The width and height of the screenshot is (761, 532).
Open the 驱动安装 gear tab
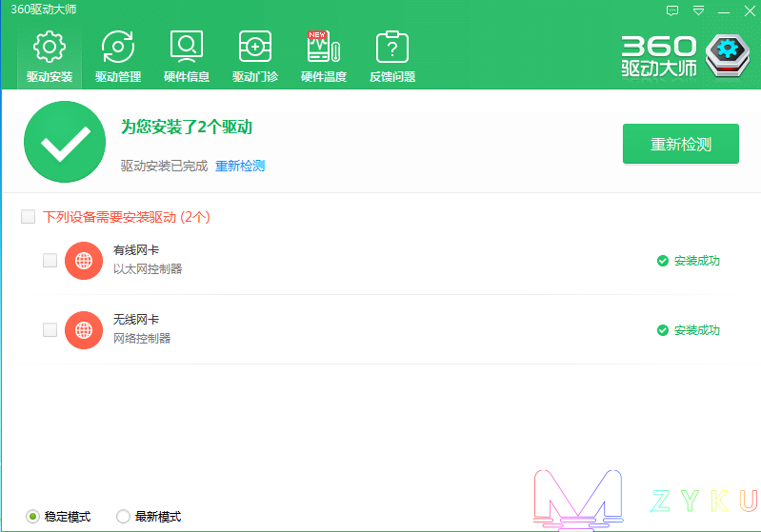pos(50,57)
